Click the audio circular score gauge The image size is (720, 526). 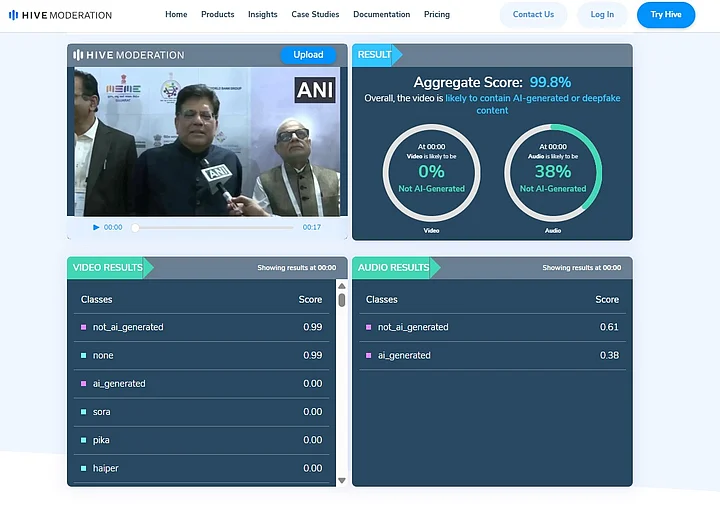point(553,173)
